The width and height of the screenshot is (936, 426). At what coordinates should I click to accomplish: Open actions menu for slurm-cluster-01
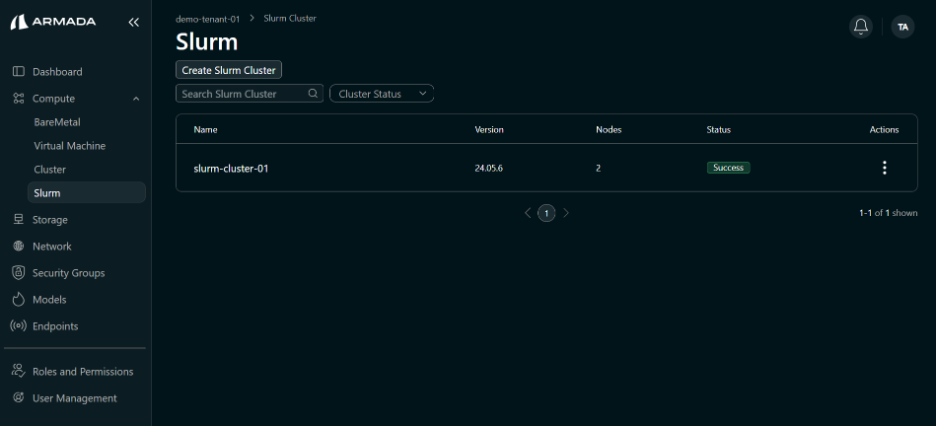(884, 168)
